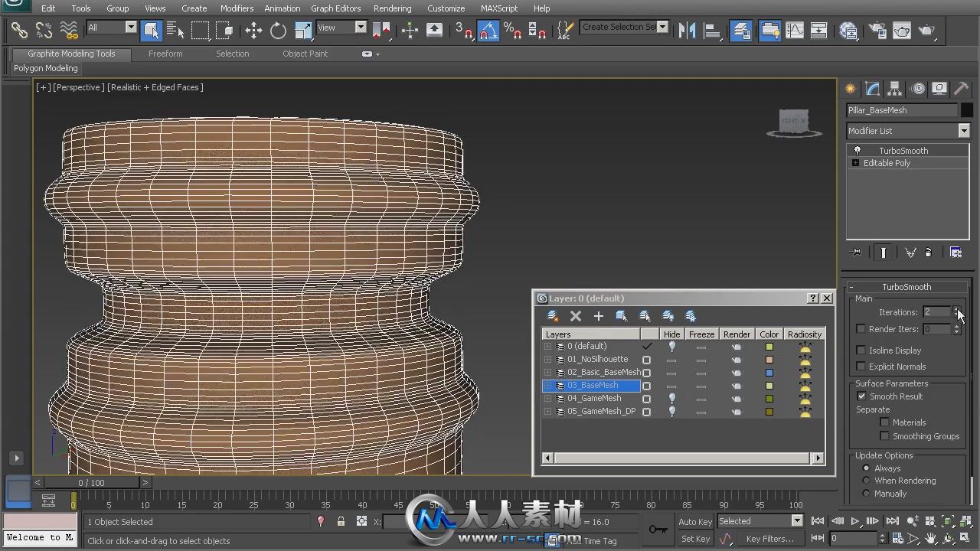This screenshot has height=551, width=980.
Task: Switch to Freeform ribbon tab
Action: [x=165, y=54]
